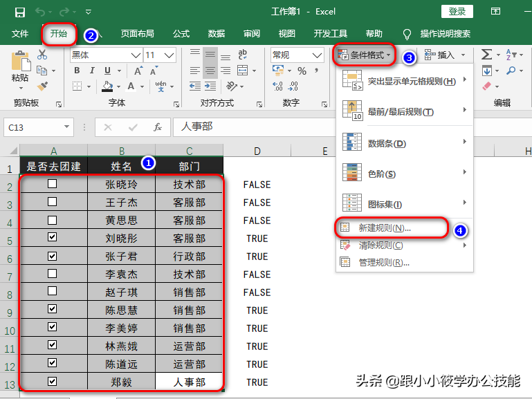The height and width of the screenshot is (399, 532).
Task: Click the Increase Indent icon
Action: click(210, 86)
